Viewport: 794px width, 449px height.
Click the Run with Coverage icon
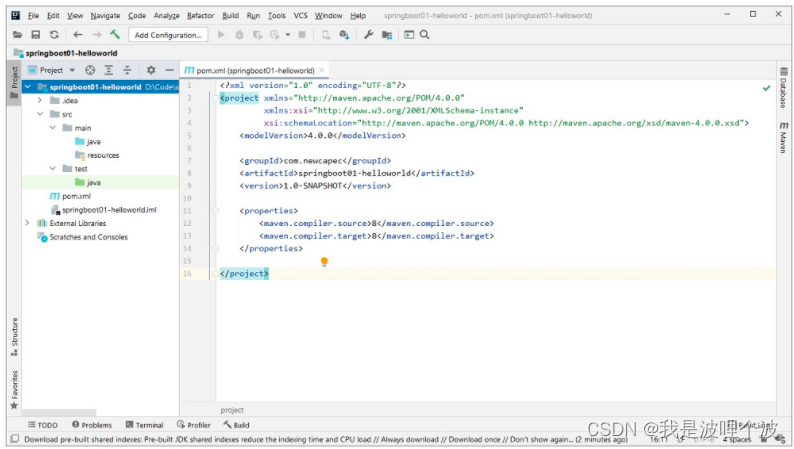coord(258,35)
